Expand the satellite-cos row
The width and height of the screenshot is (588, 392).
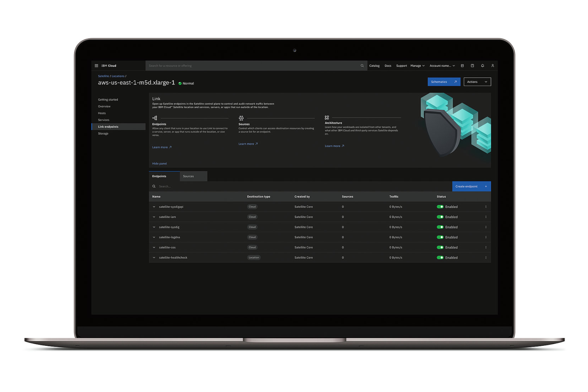154,247
